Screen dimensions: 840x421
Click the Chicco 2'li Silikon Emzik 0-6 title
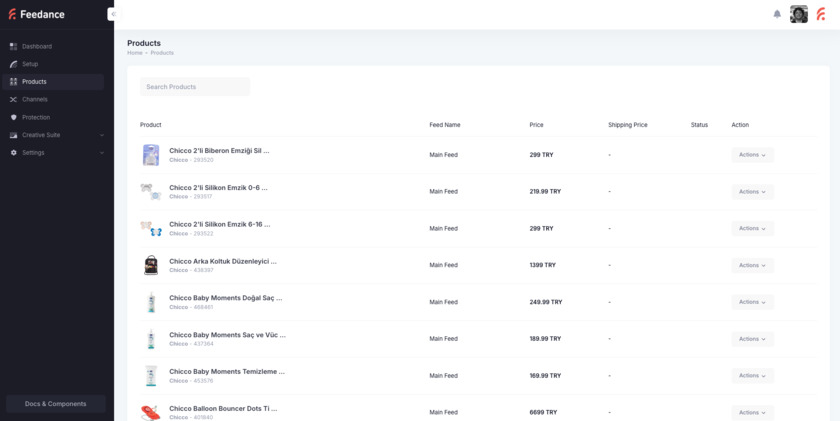(218, 187)
